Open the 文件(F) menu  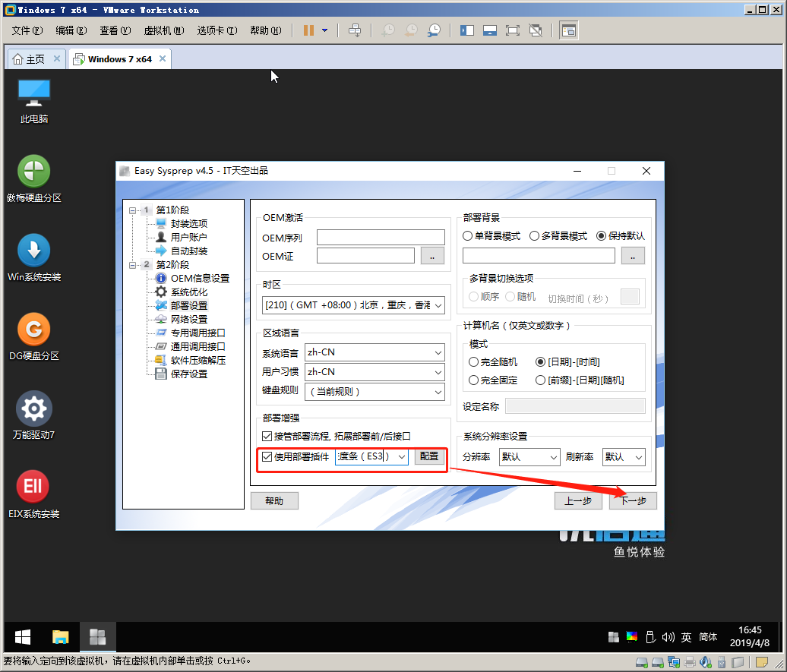(x=27, y=30)
